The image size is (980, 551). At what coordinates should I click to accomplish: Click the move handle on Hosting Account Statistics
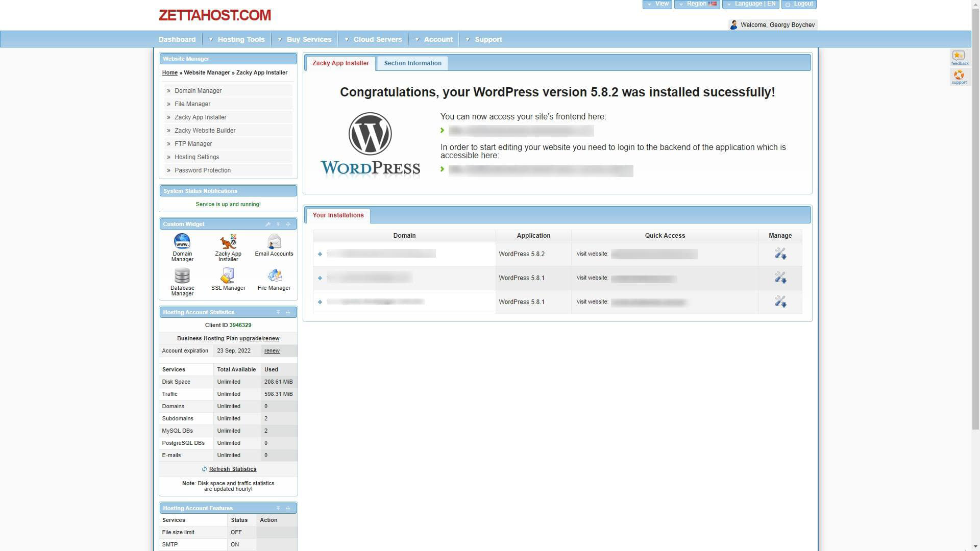288,312
